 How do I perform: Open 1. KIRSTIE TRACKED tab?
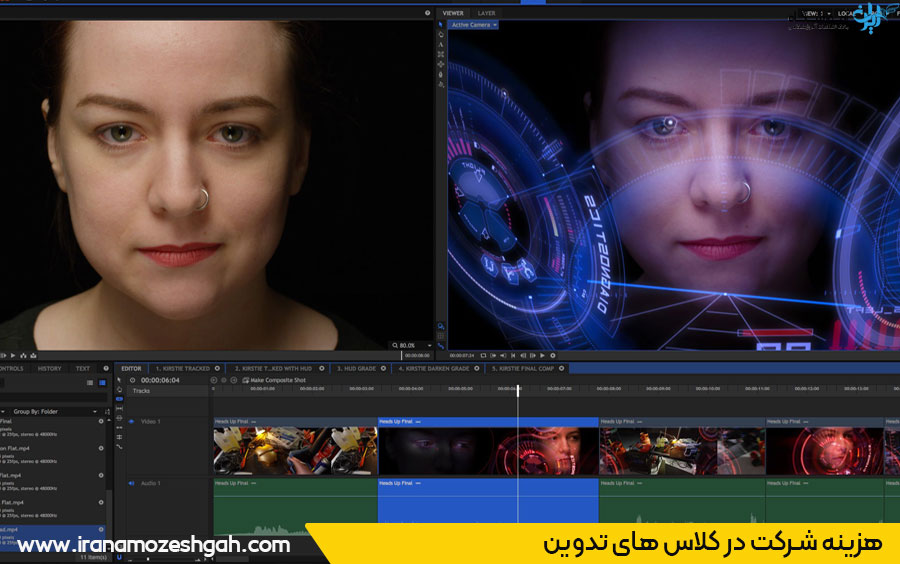tap(183, 368)
